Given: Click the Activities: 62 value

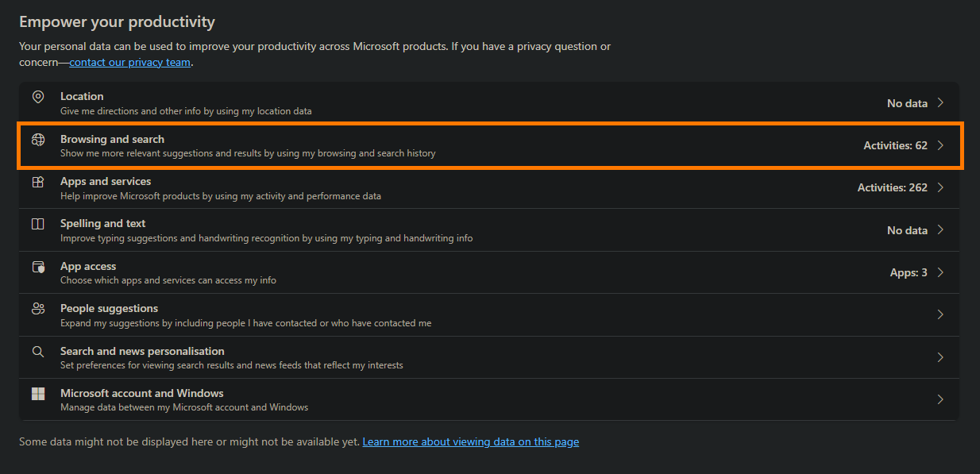Looking at the screenshot, I should 896,145.
